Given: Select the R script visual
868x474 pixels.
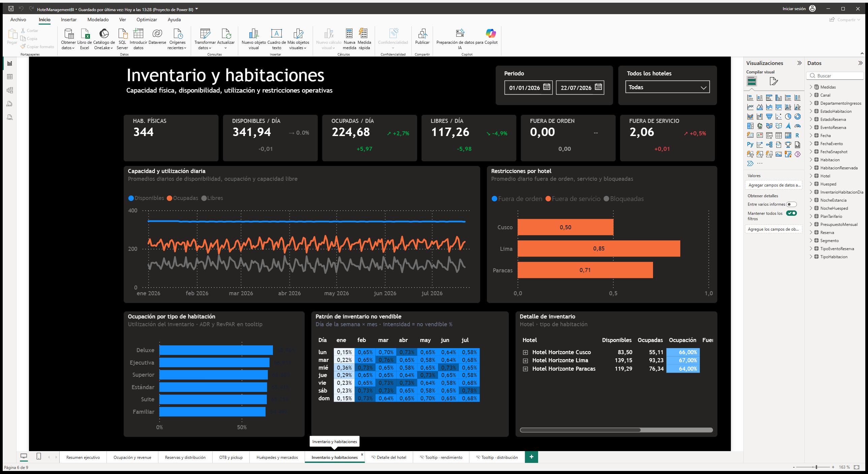Looking at the screenshot, I should click(x=797, y=136).
